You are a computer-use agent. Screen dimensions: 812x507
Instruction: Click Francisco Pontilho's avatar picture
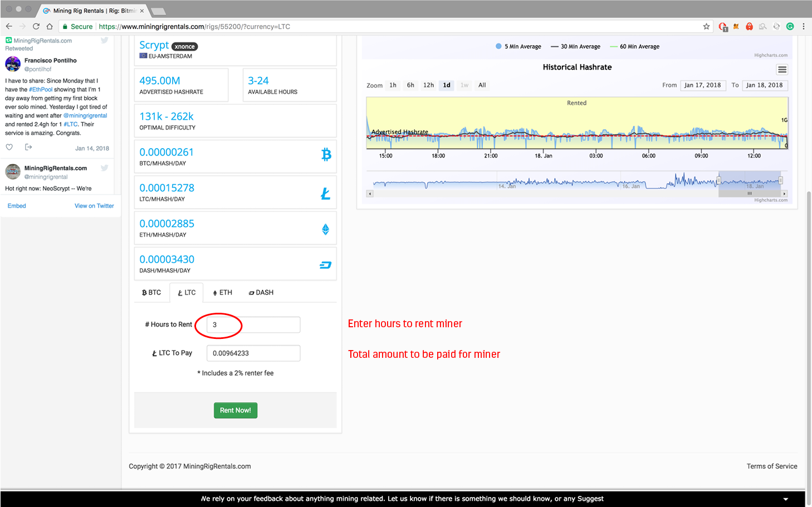(13, 64)
